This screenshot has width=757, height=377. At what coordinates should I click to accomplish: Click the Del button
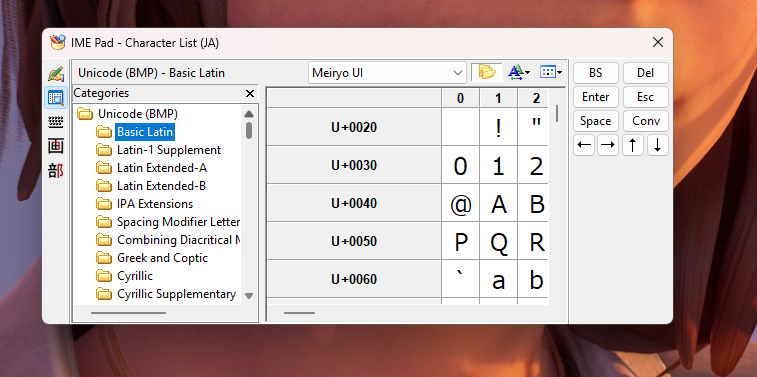(x=645, y=73)
